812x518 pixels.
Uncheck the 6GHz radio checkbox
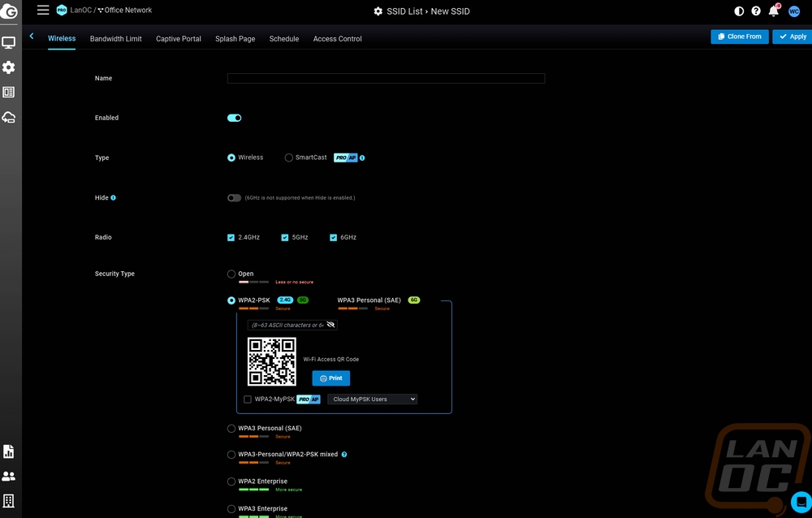[334, 238]
